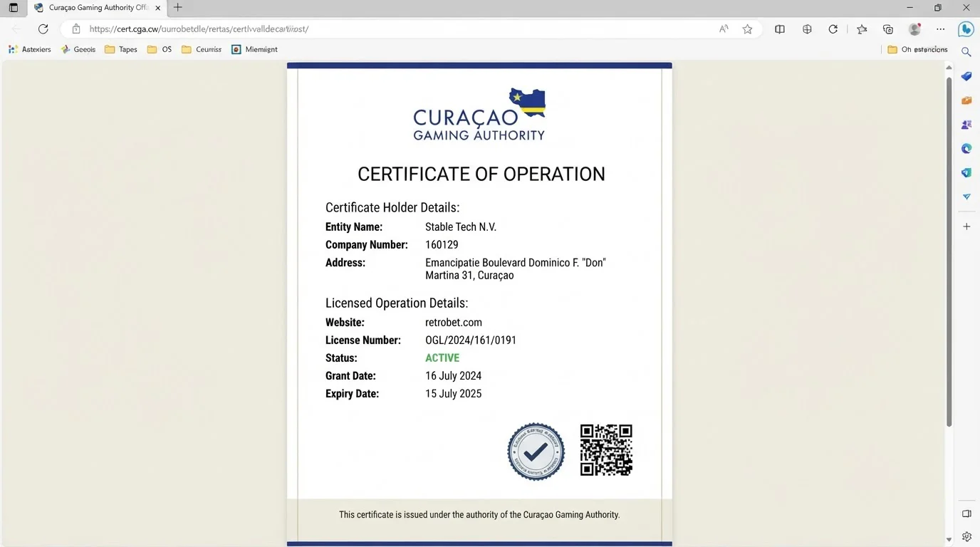
Task: Click the blue triangle drop sidebar icon
Action: click(966, 197)
